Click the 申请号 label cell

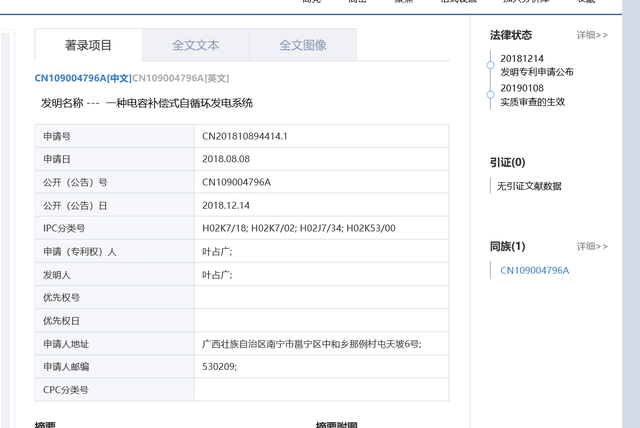pos(114,136)
